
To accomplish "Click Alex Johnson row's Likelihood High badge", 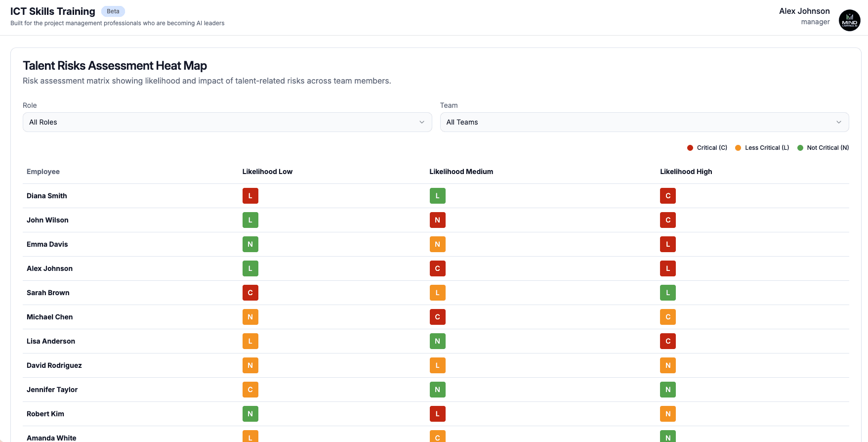I will click(x=668, y=268).
